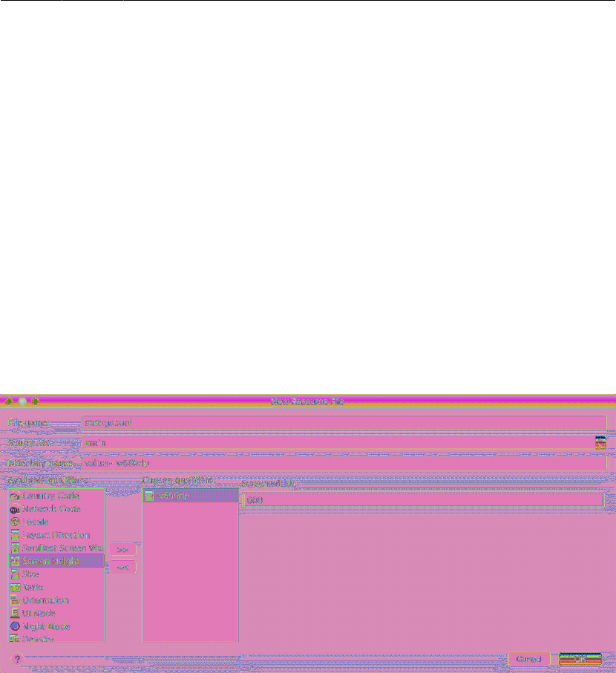Confirm with the OK button
Image resolution: width=616 pixels, height=673 pixels.
pyautogui.click(x=580, y=659)
